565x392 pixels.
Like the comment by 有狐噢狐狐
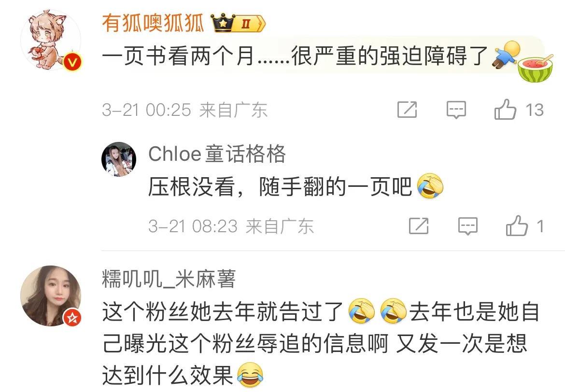click(505, 110)
